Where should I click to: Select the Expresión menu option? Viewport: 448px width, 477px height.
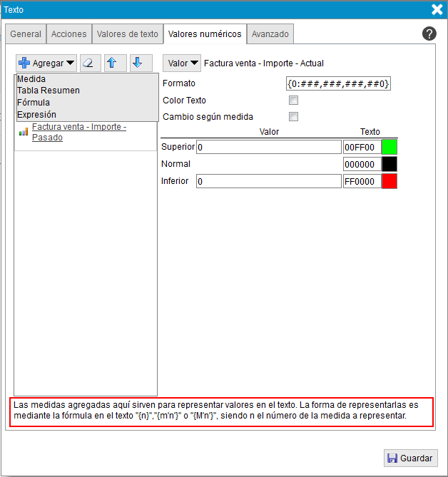(36, 114)
